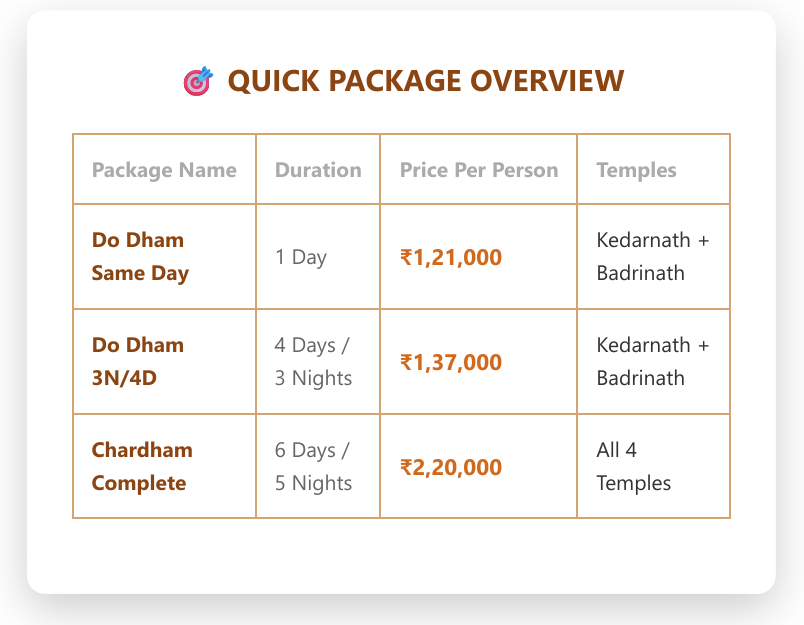Screen dimensions: 804x625
Task: Open the Do Dham Same Day package
Action: coord(140,257)
